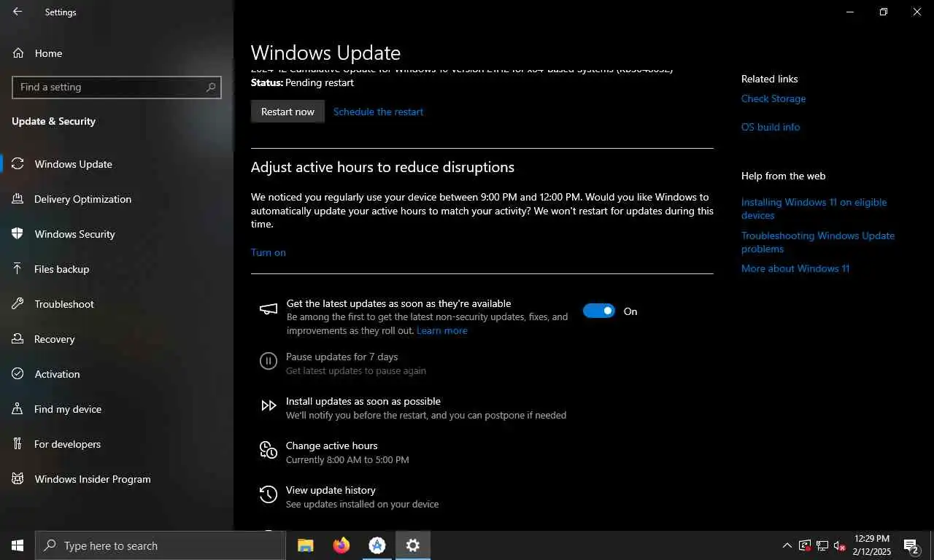Screen dimensions: 934x560
Task: Open the blue circular app in the taskbar
Action: pyautogui.click(x=377, y=545)
